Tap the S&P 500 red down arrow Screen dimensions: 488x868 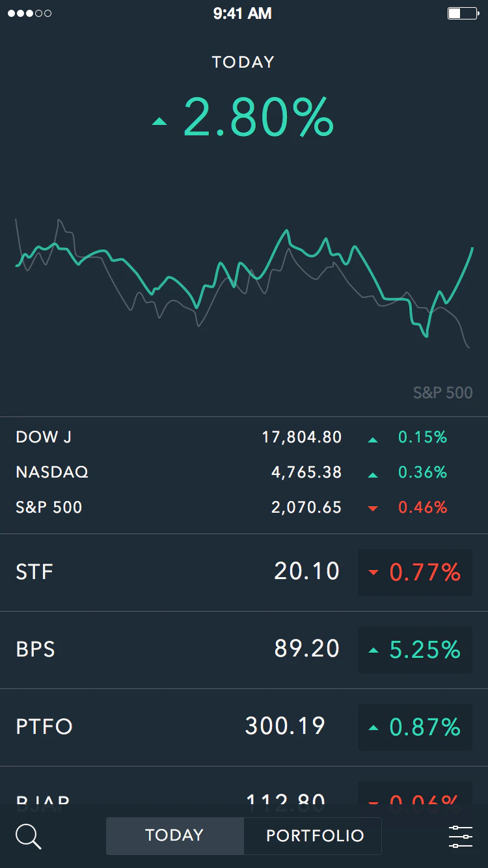(373, 509)
